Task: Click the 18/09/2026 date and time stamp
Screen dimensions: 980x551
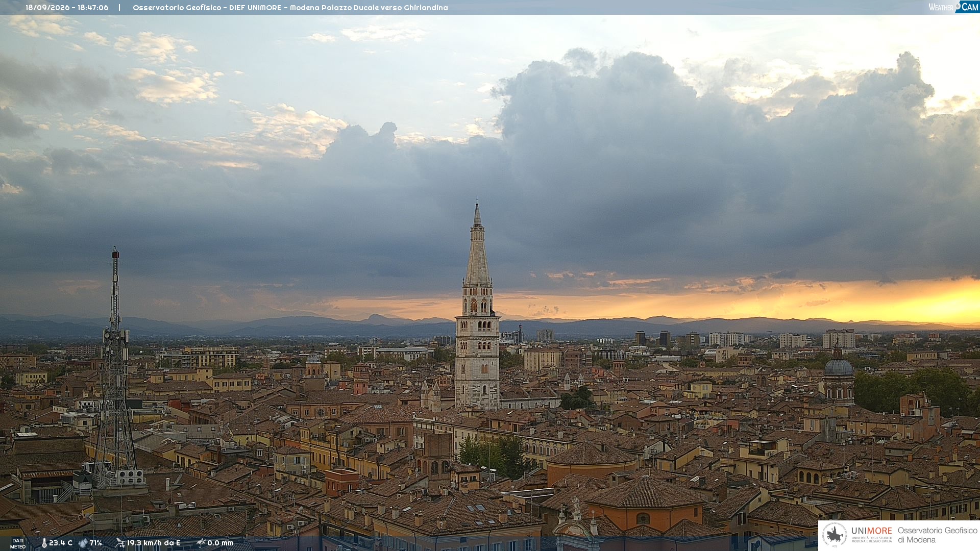Action: tap(67, 8)
